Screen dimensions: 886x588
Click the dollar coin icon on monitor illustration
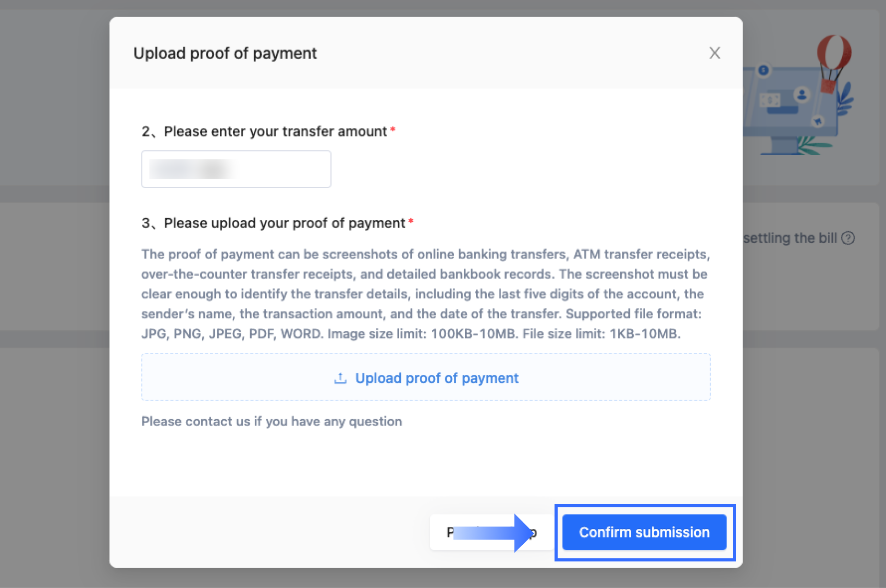[764, 70]
